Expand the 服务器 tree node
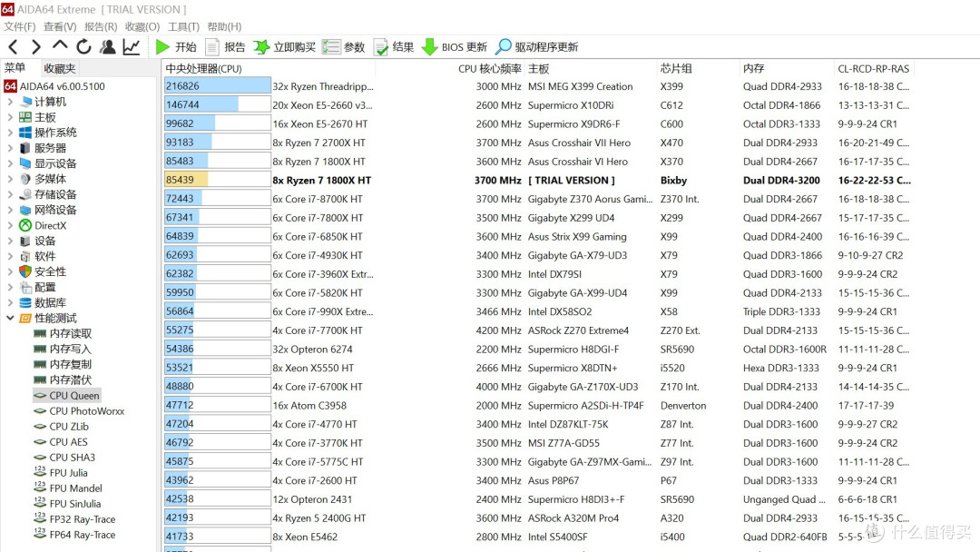980x552 pixels. [x=10, y=148]
